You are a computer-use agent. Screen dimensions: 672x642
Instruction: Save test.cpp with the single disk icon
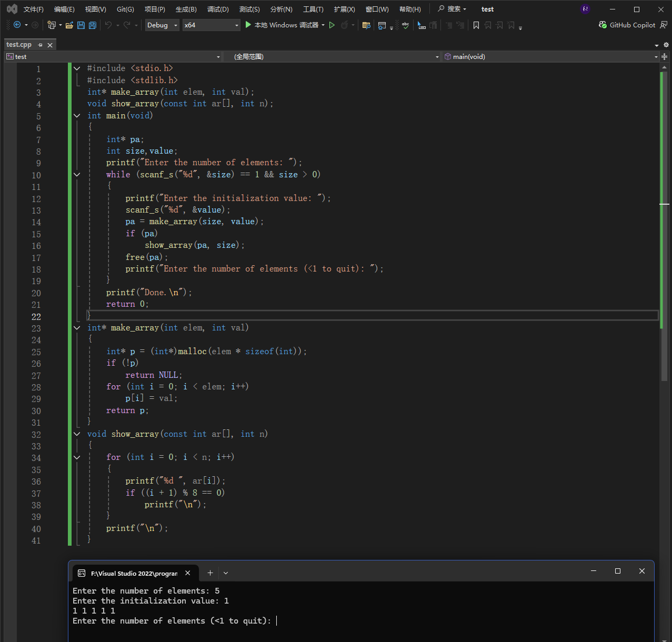(81, 25)
